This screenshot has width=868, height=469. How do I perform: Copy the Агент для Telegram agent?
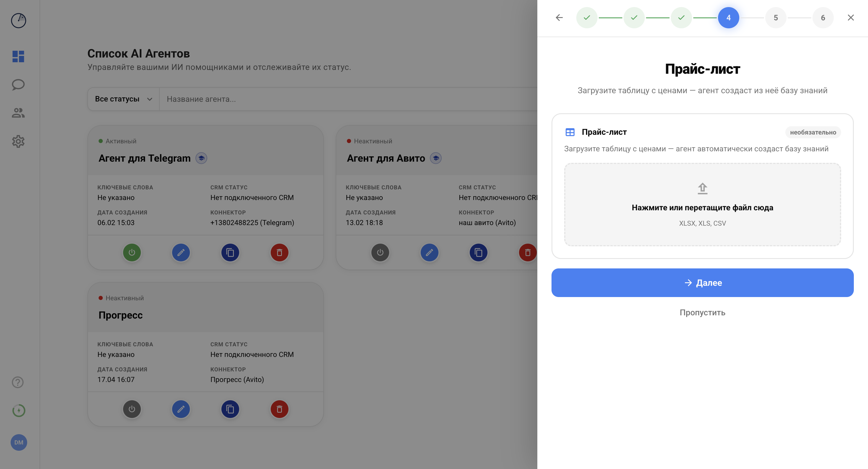[x=230, y=252]
